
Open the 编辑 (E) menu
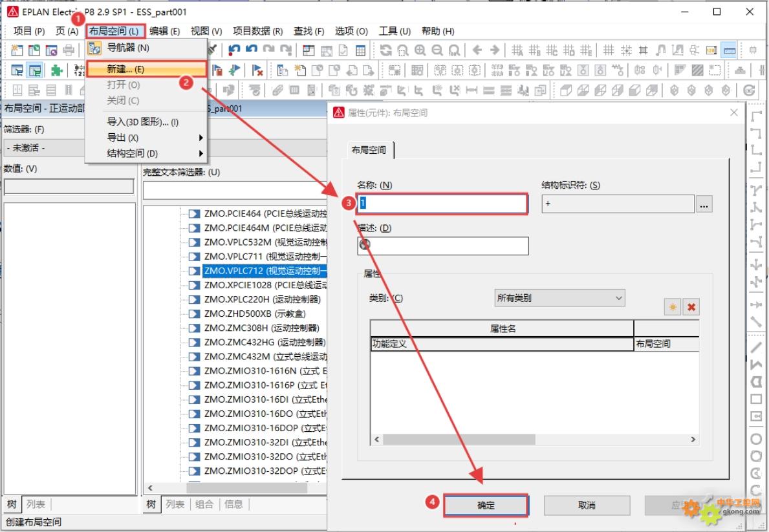[164, 31]
